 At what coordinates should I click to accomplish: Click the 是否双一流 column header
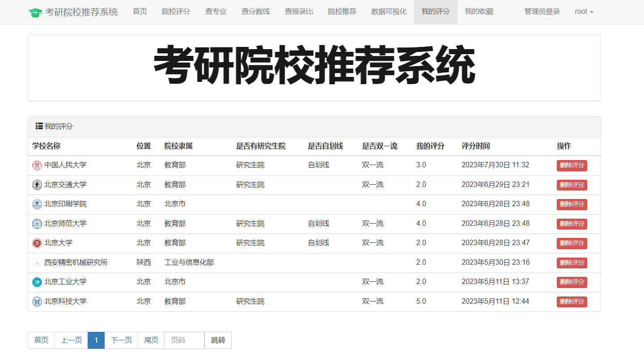[x=380, y=146]
